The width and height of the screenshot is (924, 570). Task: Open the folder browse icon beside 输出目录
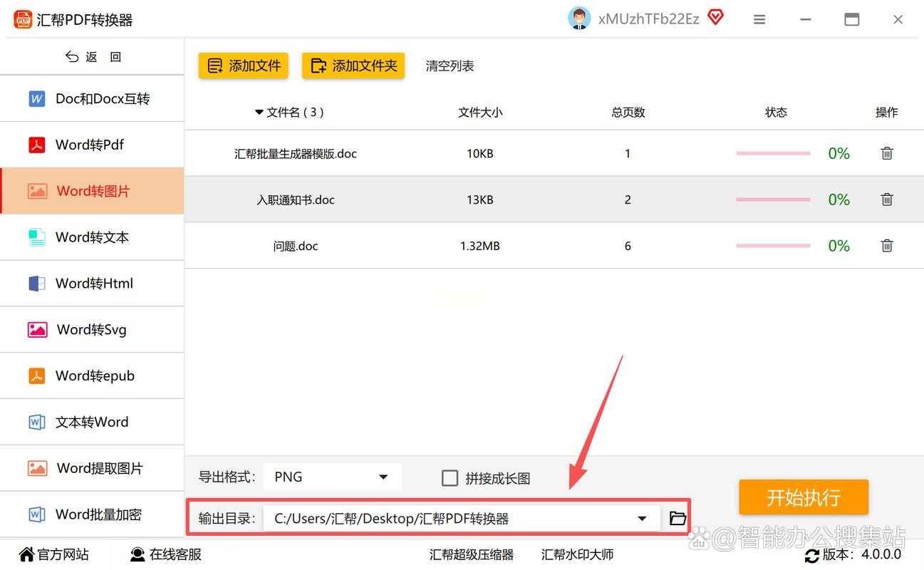pyautogui.click(x=676, y=518)
